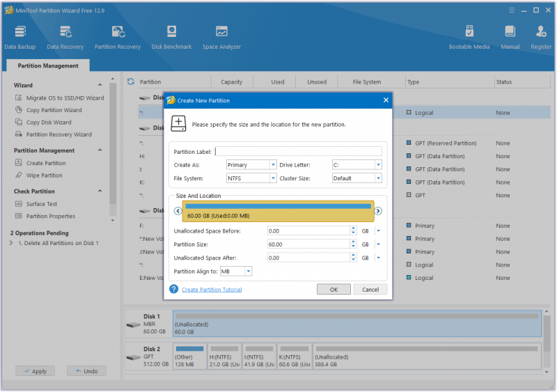
Task: Select the Disk 1 icon in disk map
Action: click(x=134, y=324)
